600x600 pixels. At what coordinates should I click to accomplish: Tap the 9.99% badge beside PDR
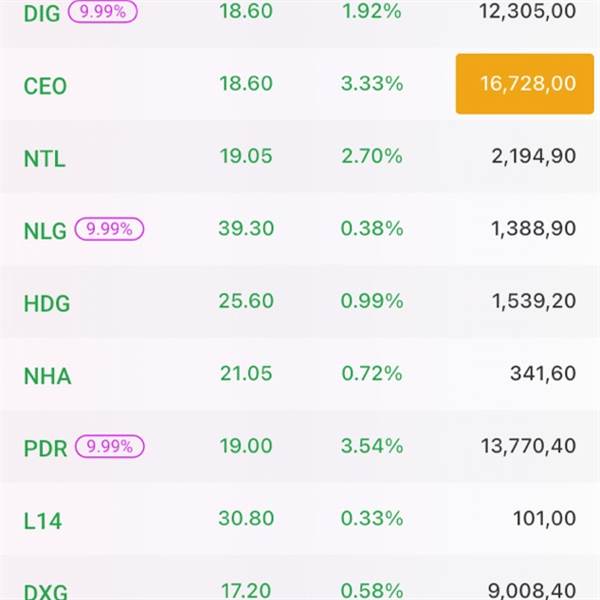tap(111, 446)
